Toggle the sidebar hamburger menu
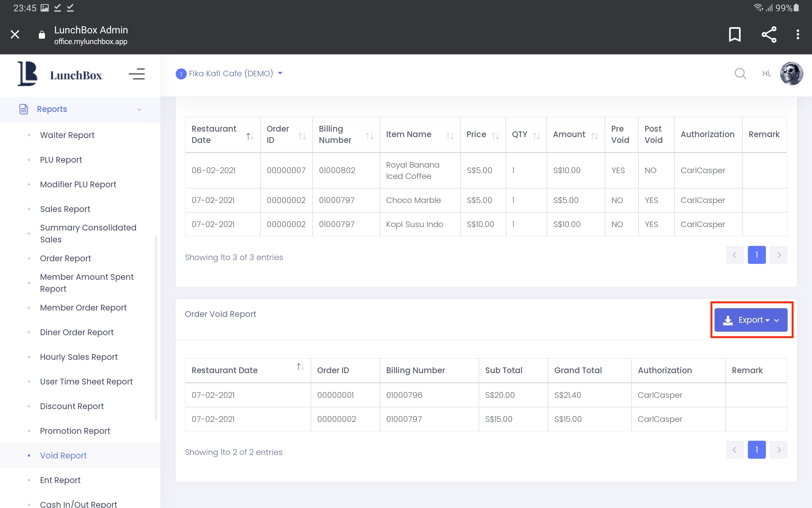Image resolution: width=812 pixels, height=508 pixels. coord(137,74)
